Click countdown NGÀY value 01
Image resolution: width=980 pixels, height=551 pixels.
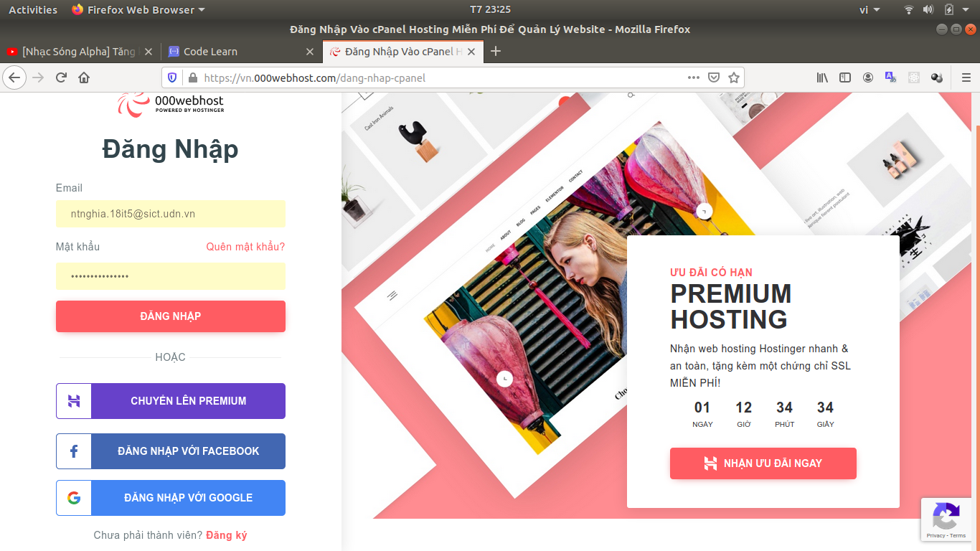[x=702, y=408]
